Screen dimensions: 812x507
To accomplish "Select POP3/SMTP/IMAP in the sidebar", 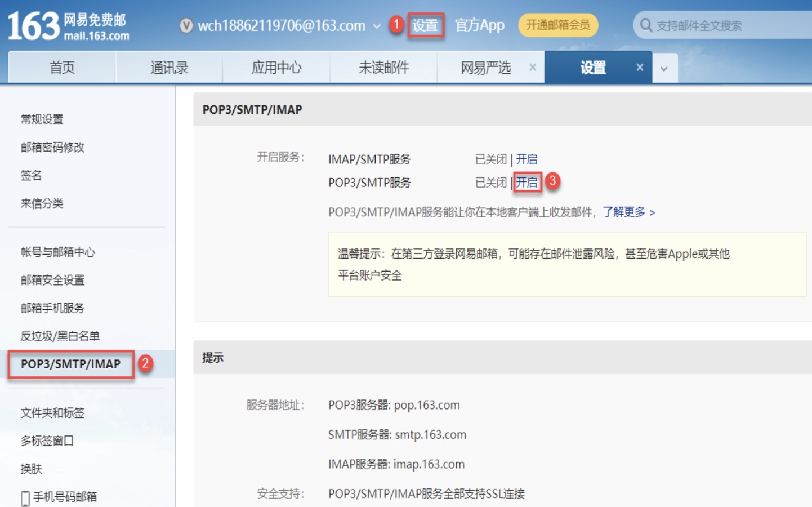I will point(71,364).
